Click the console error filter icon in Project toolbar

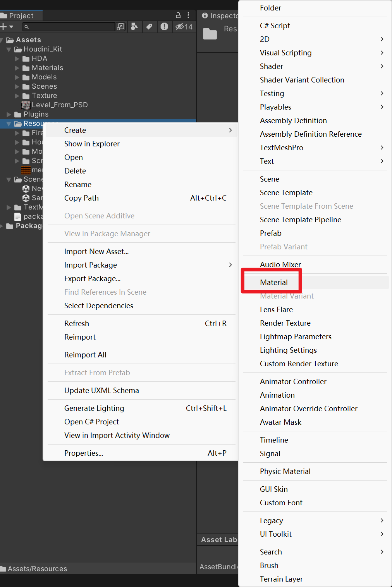tap(165, 27)
